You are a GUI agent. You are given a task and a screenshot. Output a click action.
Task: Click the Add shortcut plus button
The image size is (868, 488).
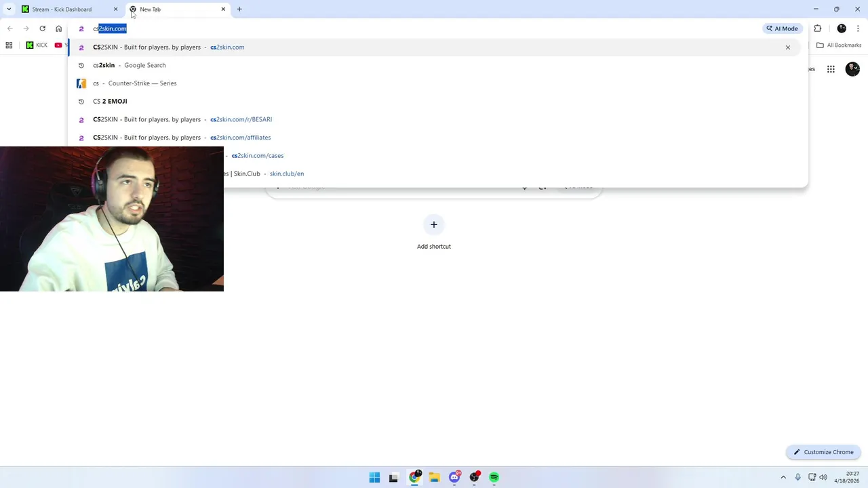[434, 224]
